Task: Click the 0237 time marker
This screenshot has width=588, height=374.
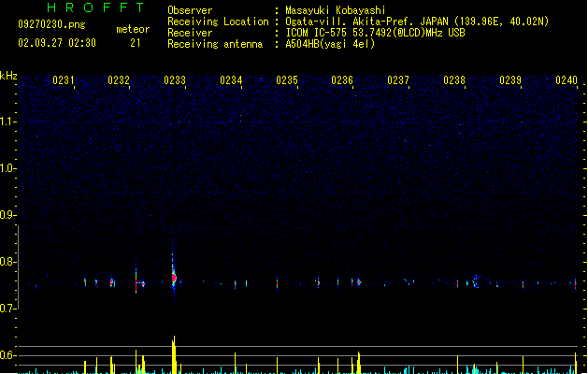Action: tap(398, 80)
